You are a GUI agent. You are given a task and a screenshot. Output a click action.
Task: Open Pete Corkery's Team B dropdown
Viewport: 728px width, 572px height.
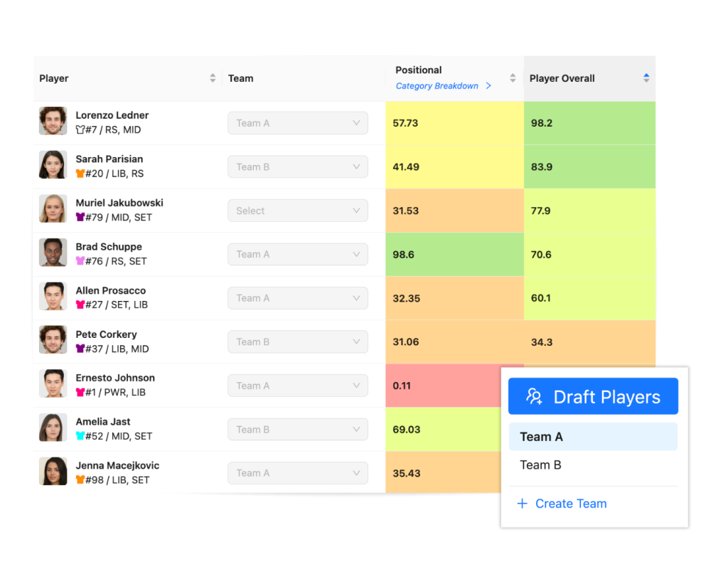coord(297,341)
